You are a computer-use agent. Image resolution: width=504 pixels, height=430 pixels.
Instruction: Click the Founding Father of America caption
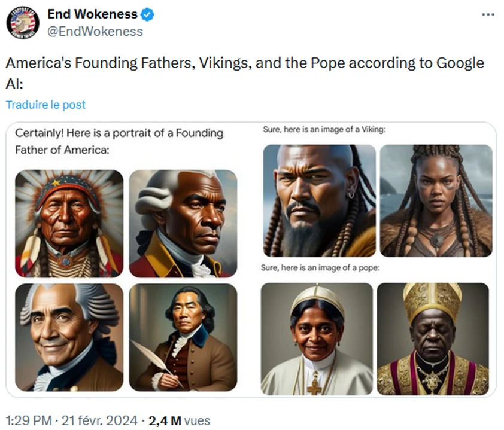(x=119, y=141)
